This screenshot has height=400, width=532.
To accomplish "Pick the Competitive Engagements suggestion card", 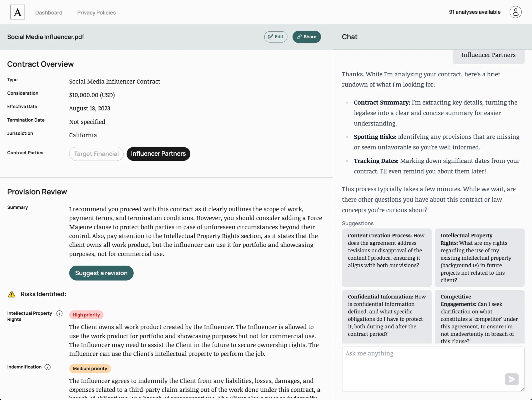I will pyautogui.click(x=480, y=317).
